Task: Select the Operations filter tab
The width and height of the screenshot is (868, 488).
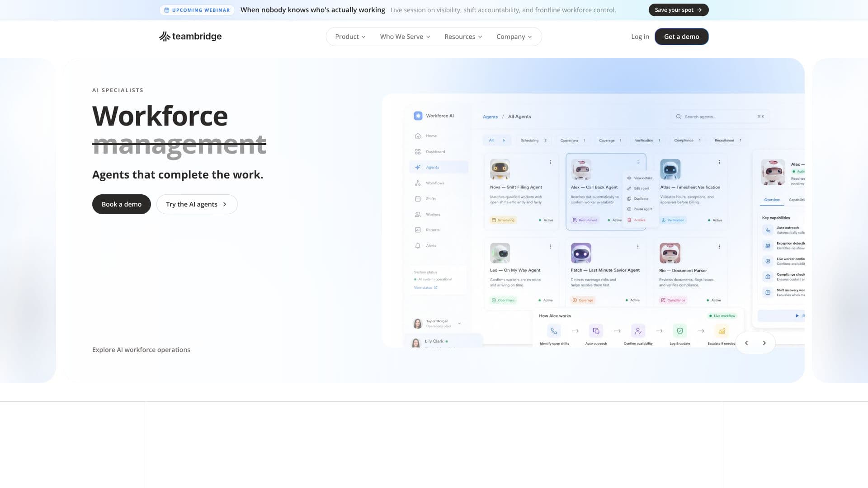Action: 572,141
